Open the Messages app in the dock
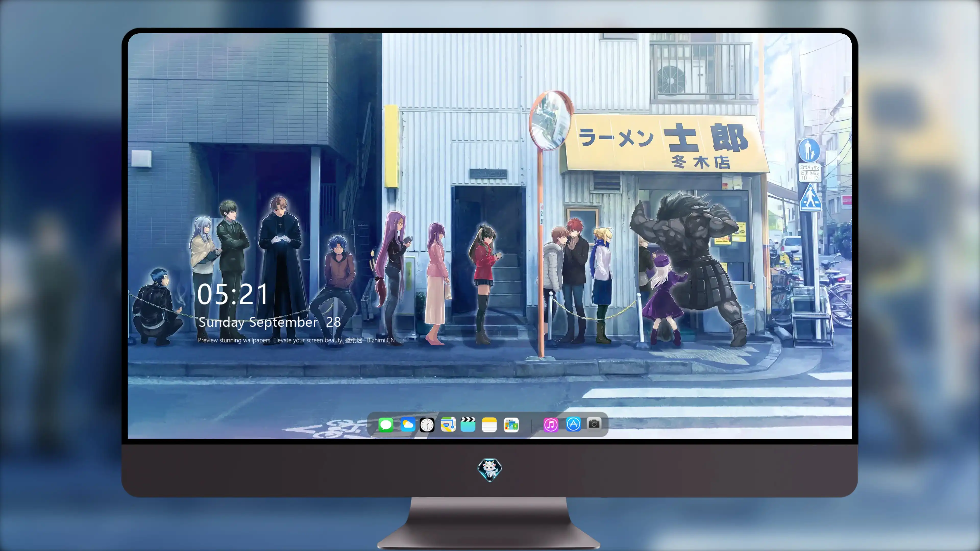 pos(386,425)
